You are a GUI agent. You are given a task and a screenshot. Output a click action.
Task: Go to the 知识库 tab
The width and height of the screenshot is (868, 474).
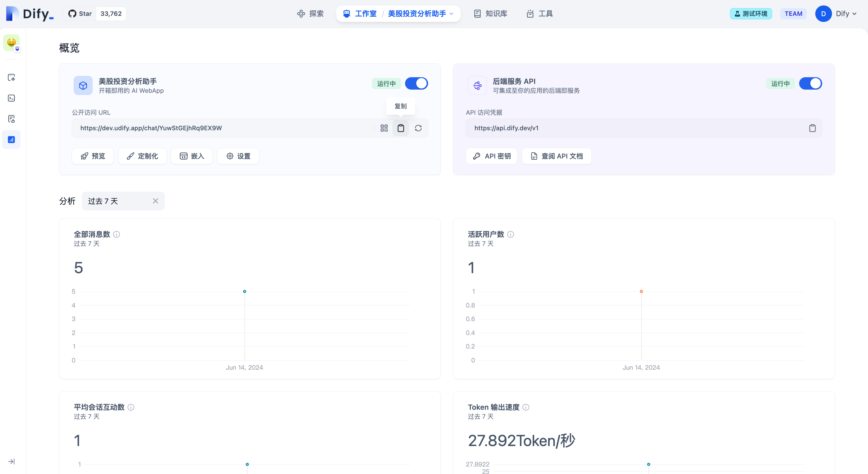point(491,14)
